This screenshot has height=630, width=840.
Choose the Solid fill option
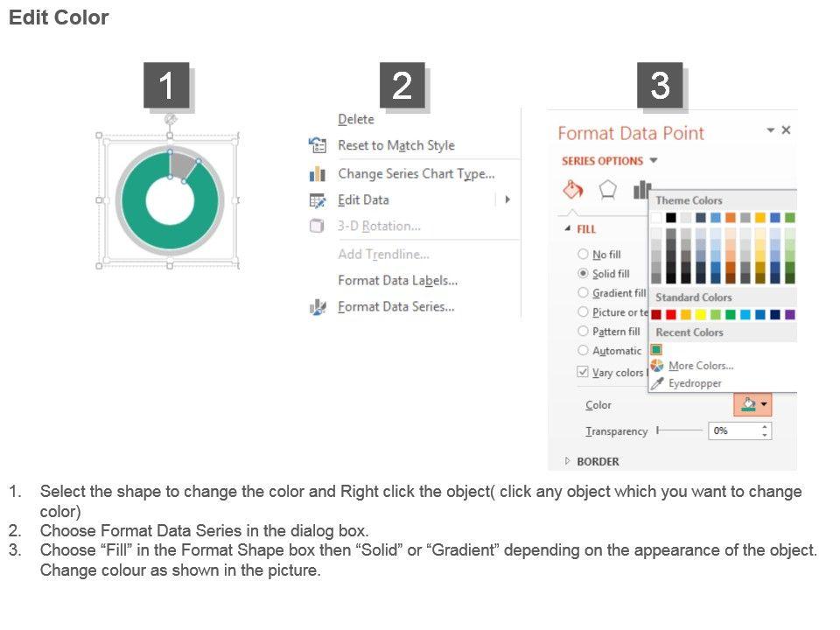[x=583, y=274]
